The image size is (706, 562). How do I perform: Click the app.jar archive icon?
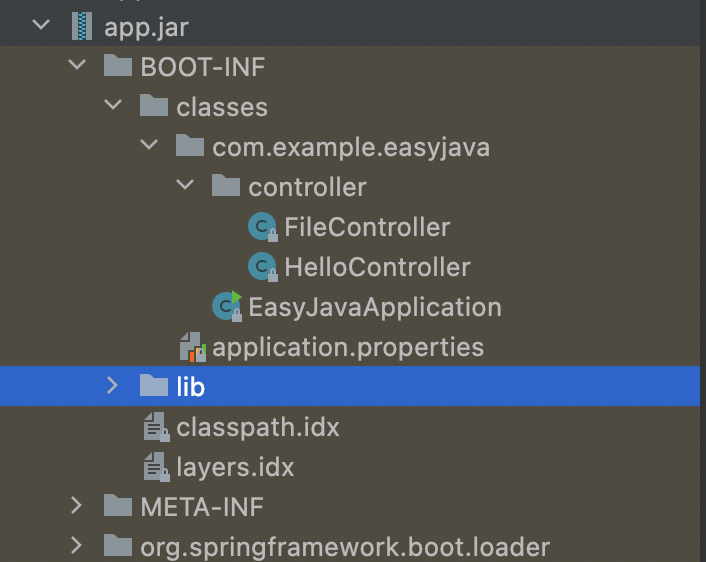[81, 26]
